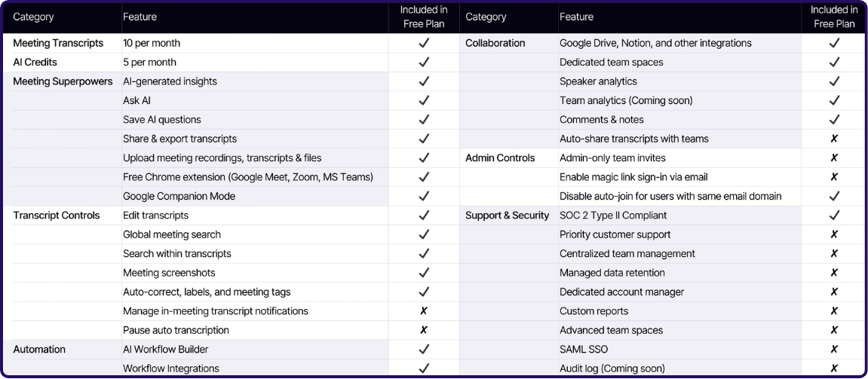Click the checkmark for Upload meeting recordings row
Viewport: 868px width, 379px height.
tap(424, 158)
